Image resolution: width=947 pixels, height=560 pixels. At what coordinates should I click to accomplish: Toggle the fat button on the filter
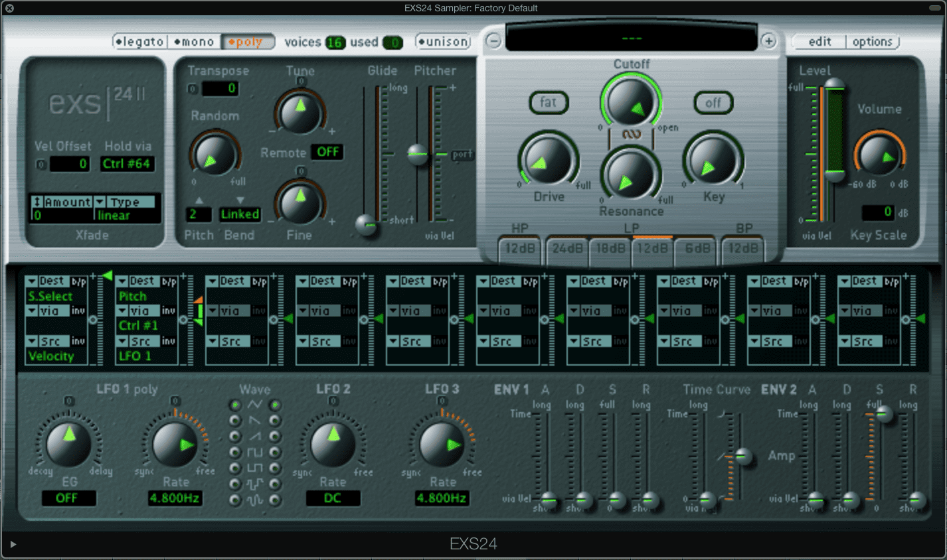pyautogui.click(x=548, y=103)
